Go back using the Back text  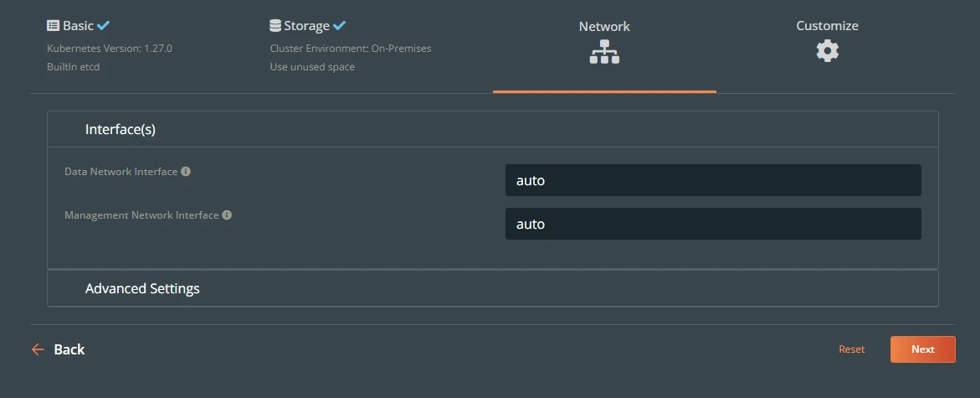tap(69, 349)
